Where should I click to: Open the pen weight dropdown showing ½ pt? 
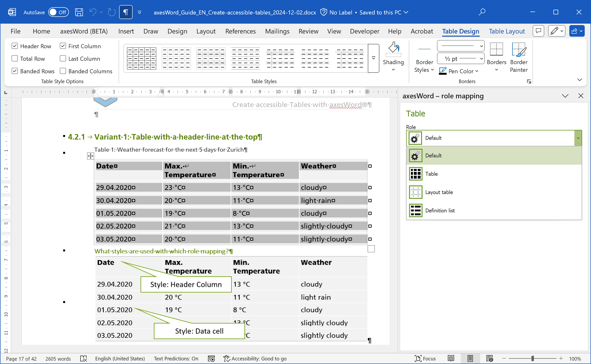480,58
